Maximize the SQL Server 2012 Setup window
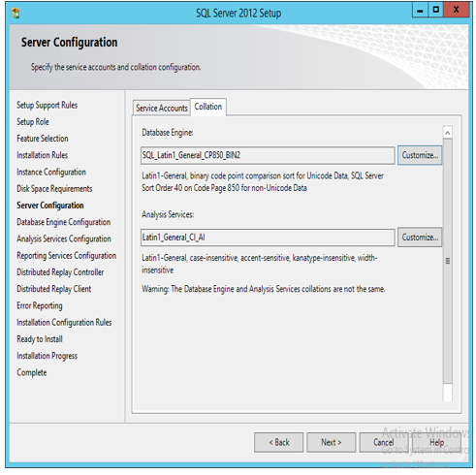This screenshot has height=475, width=476. [435, 10]
